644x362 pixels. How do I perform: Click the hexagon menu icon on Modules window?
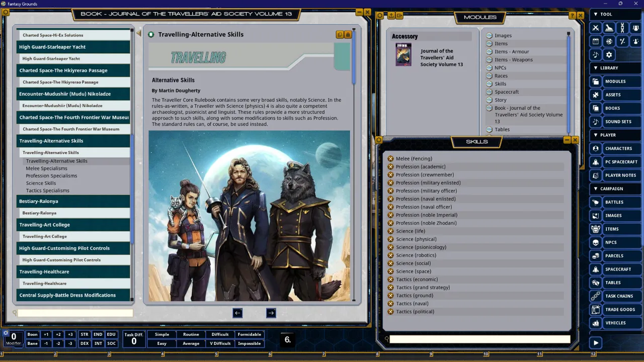380,16
